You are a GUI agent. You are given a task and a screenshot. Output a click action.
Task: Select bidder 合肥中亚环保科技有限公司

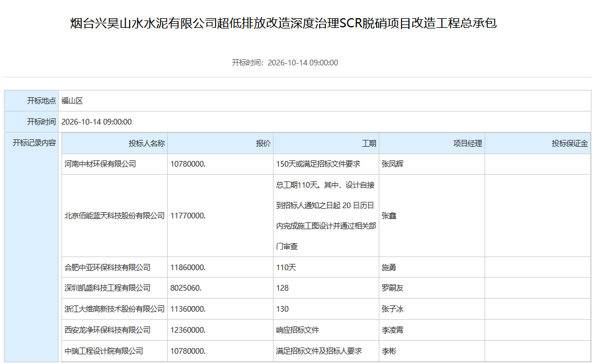[107, 267]
